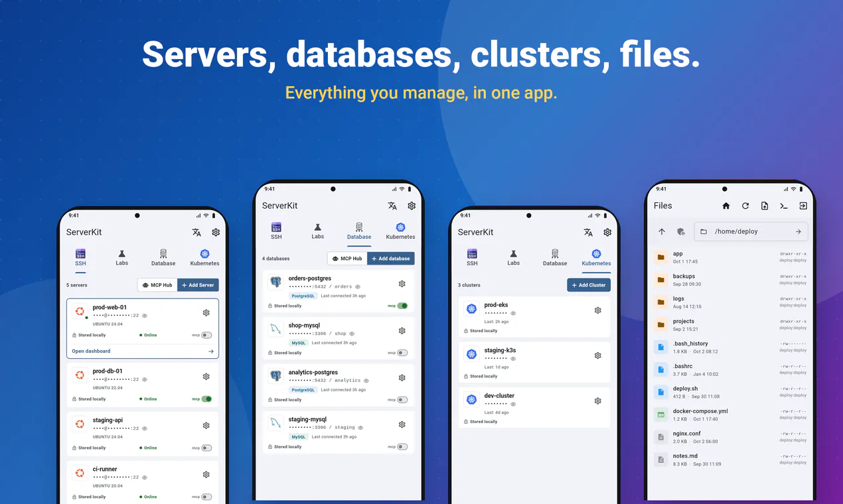Click the exit icon in Files header
The width and height of the screenshot is (843, 504).
(x=803, y=206)
